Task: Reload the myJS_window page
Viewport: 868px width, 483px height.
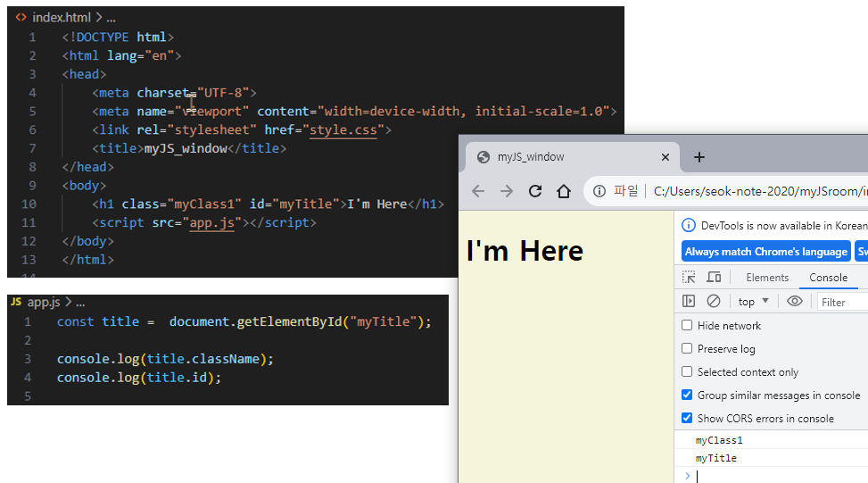Action: tap(534, 191)
